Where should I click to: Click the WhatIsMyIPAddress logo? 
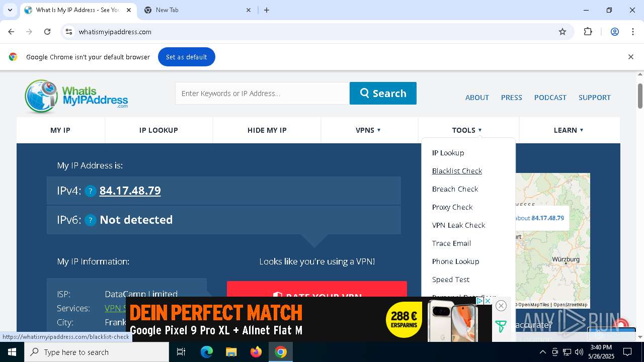coord(76,97)
